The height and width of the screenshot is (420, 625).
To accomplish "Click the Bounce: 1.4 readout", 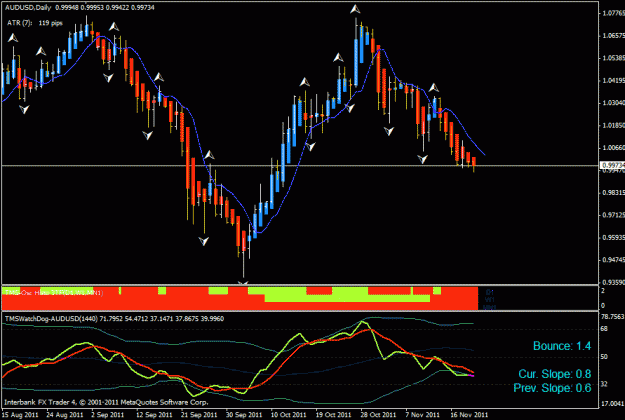I will pyautogui.click(x=562, y=346).
